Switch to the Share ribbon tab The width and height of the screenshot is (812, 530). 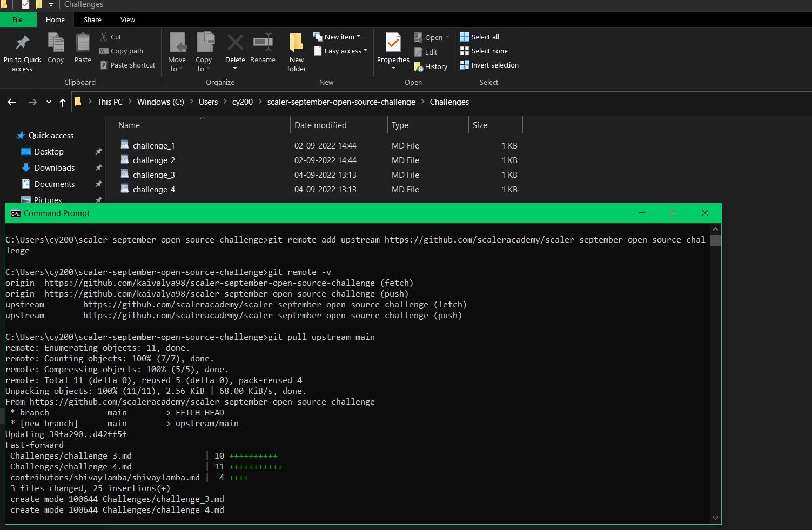pyautogui.click(x=92, y=19)
